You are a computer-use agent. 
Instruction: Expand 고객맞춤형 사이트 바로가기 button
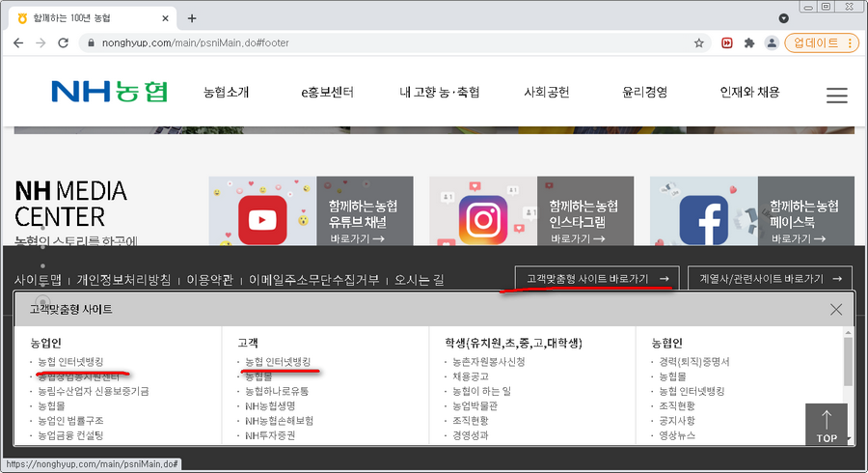[595, 279]
